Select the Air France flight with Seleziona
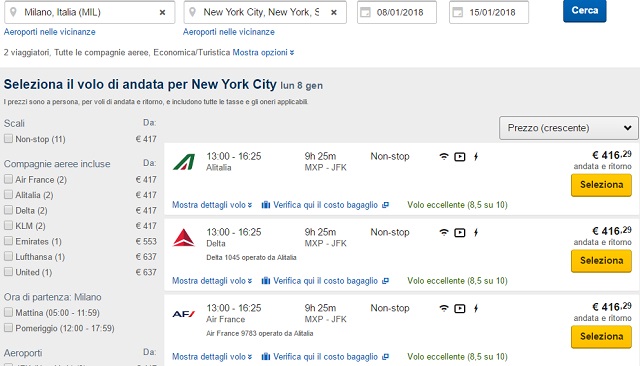This screenshot has height=366, width=640. click(x=601, y=337)
